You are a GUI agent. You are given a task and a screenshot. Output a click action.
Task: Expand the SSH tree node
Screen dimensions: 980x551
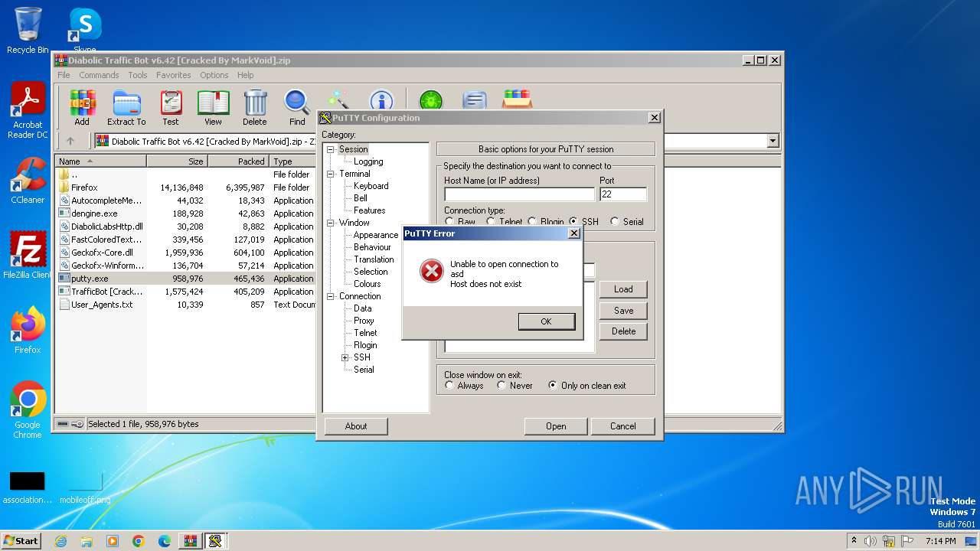(x=345, y=357)
